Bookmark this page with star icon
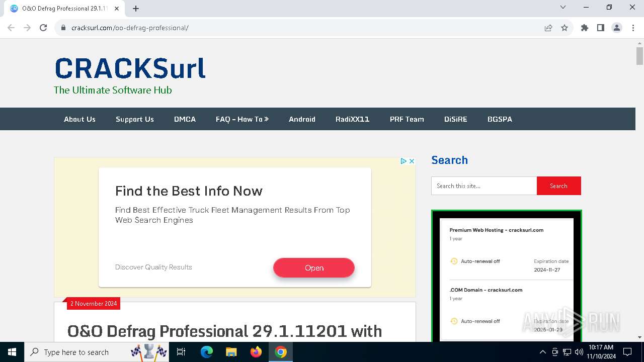Image resolution: width=644 pixels, height=362 pixels. [565, 28]
